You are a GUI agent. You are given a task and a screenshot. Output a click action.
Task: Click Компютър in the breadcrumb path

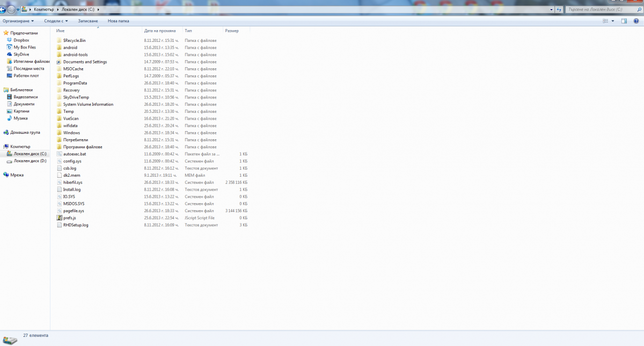pos(43,9)
